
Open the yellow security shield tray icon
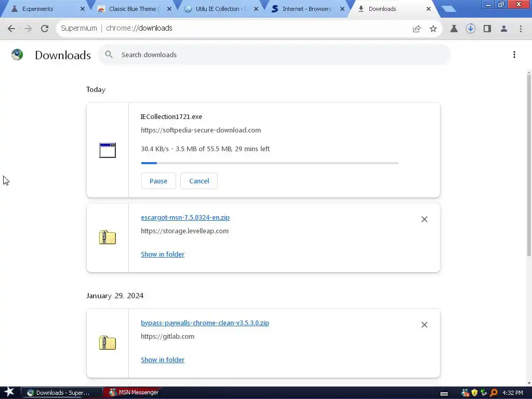(x=474, y=393)
